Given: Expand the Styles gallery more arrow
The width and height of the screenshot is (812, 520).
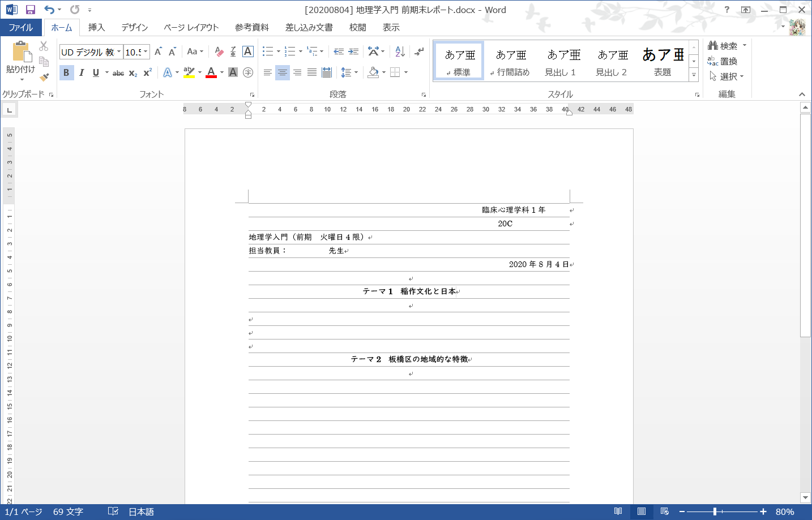Looking at the screenshot, I should click(x=694, y=75).
